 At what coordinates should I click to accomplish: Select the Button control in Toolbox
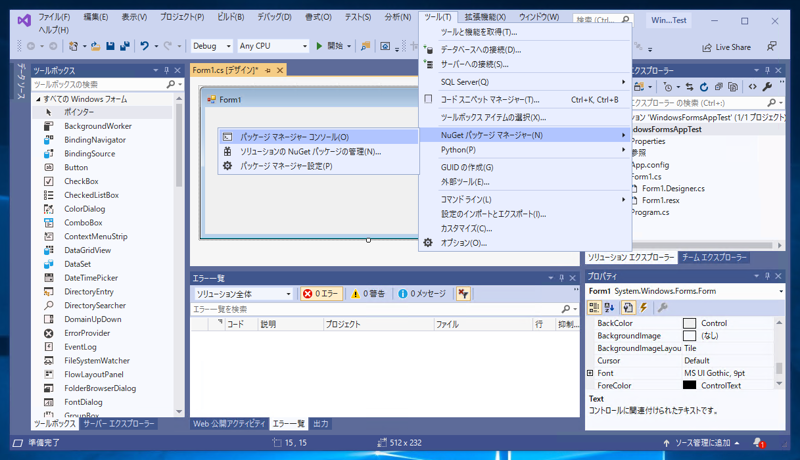click(x=102, y=167)
